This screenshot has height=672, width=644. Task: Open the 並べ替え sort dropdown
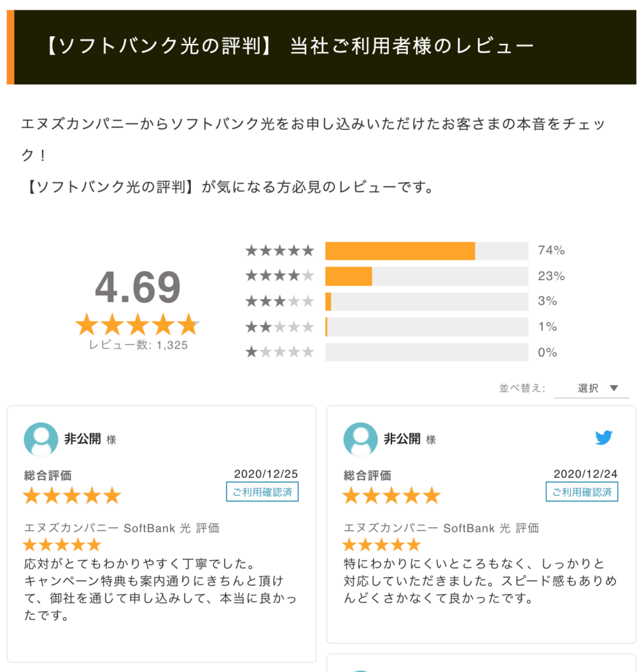[x=590, y=388]
